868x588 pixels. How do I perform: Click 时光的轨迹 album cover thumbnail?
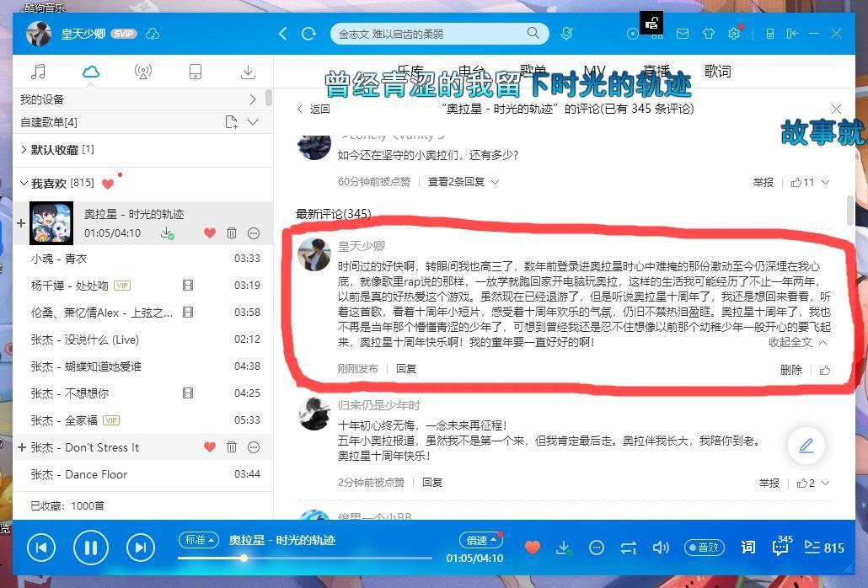pos(51,223)
